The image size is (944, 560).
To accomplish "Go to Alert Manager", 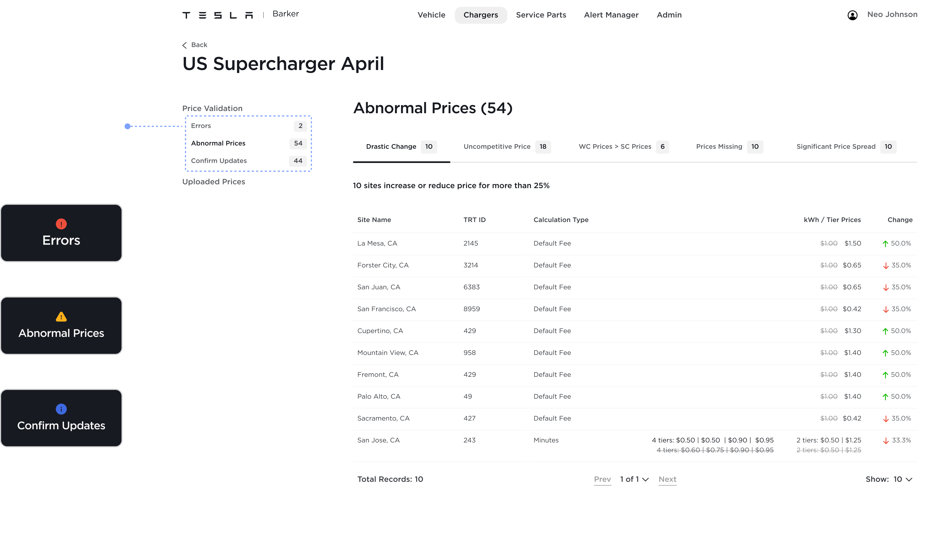I will 611,15.
